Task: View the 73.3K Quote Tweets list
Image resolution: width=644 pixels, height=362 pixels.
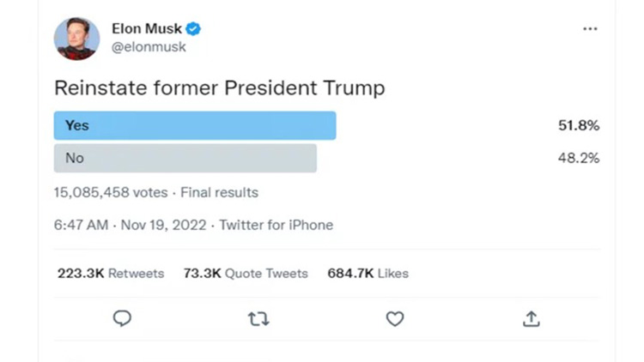Action: tap(246, 274)
